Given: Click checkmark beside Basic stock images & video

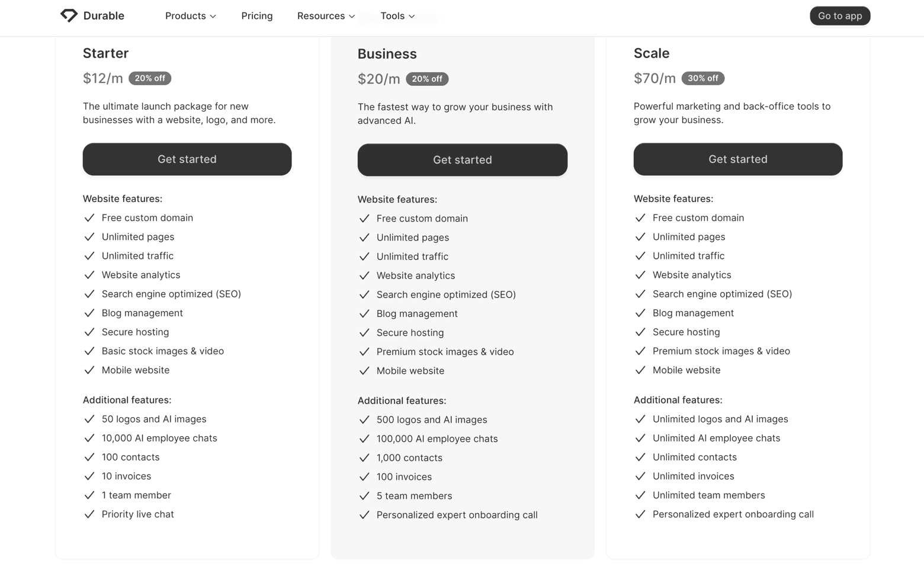Looking at the screenshot, I should coord(89,351).
